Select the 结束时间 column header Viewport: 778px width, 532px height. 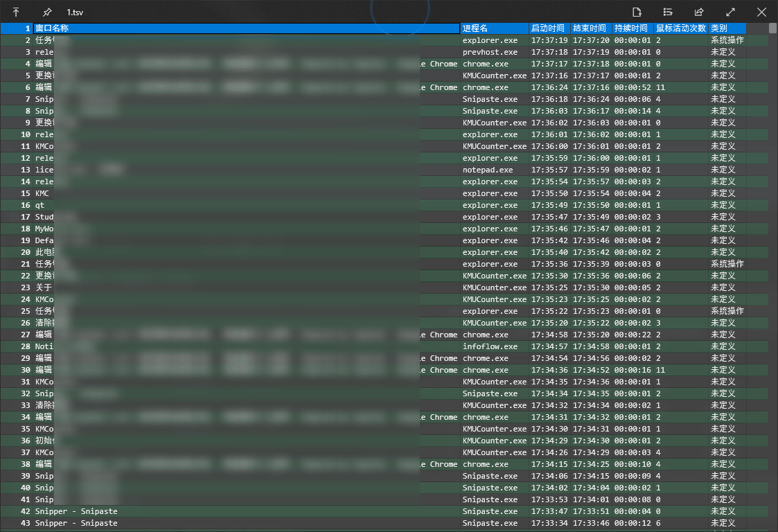point(591,28)
